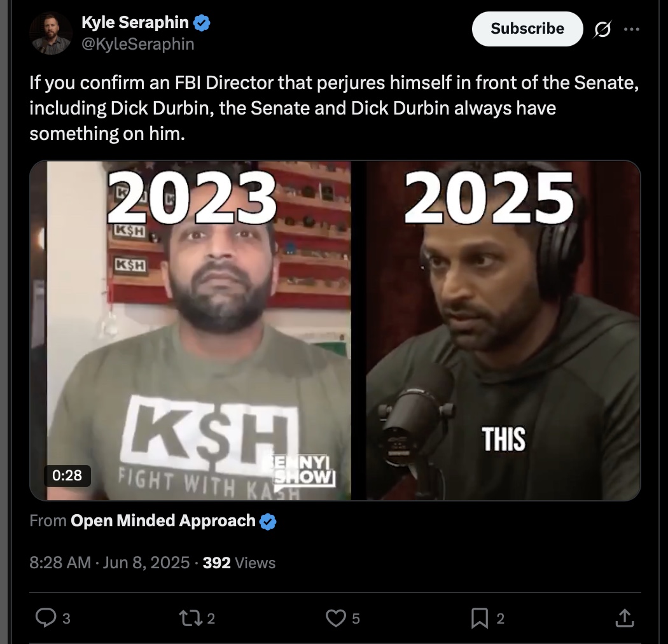Bookmark this post

(479, 619)
